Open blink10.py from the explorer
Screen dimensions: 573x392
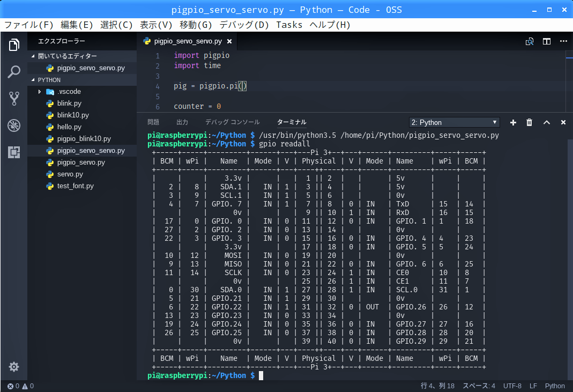pos(82,115)
